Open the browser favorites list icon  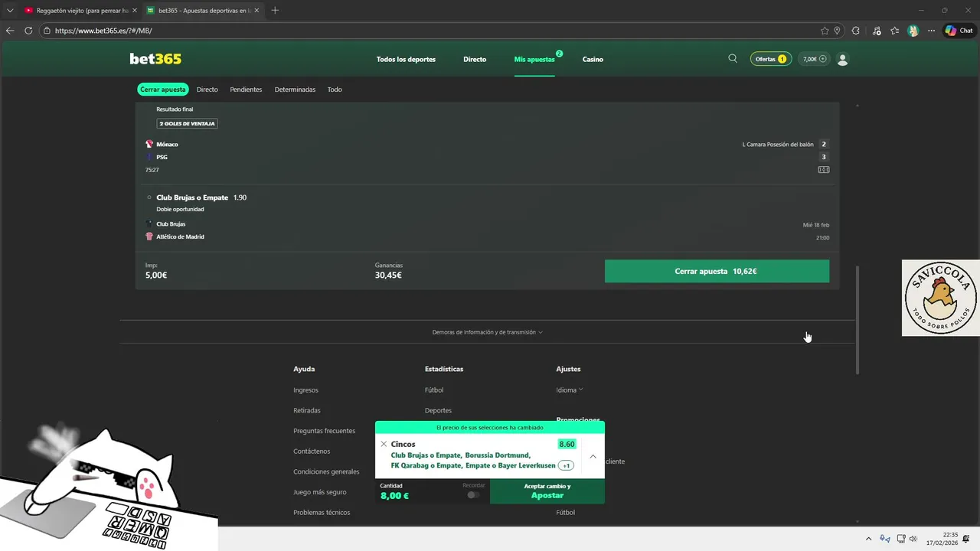pyautogui.click(x=894, y=31)
